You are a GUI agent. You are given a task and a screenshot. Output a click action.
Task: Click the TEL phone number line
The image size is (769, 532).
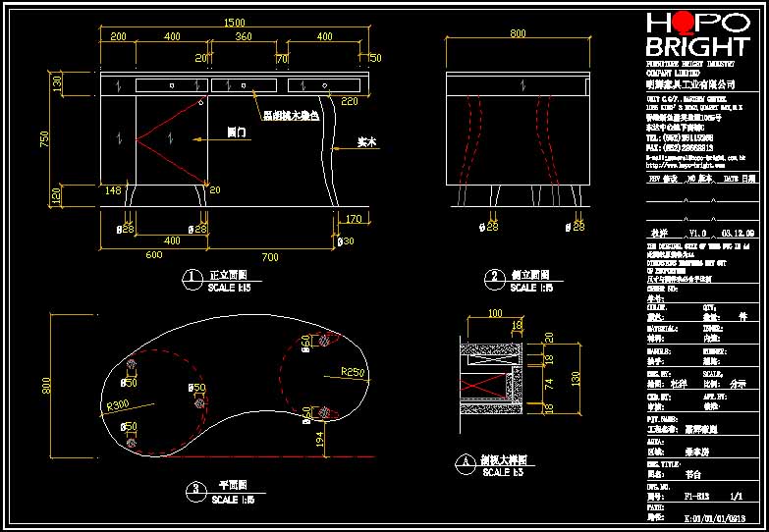click(680, 138)
